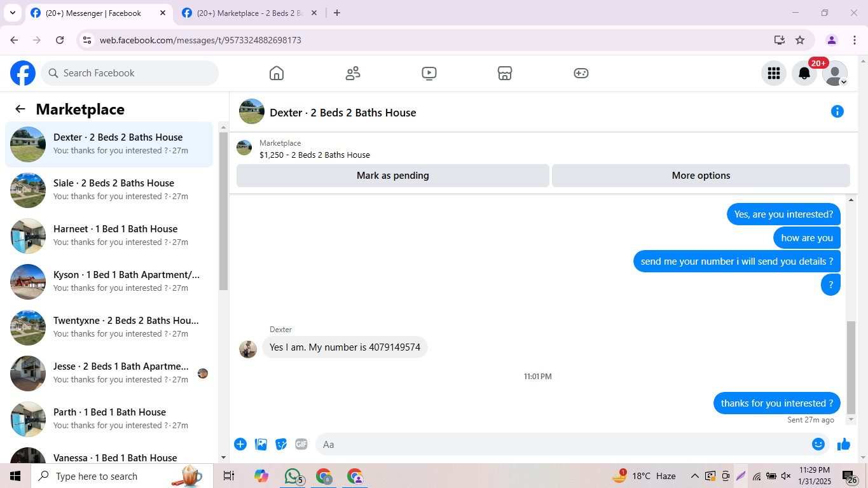
Task: Close the Messenger browser tab
Action: coord(162,13)
